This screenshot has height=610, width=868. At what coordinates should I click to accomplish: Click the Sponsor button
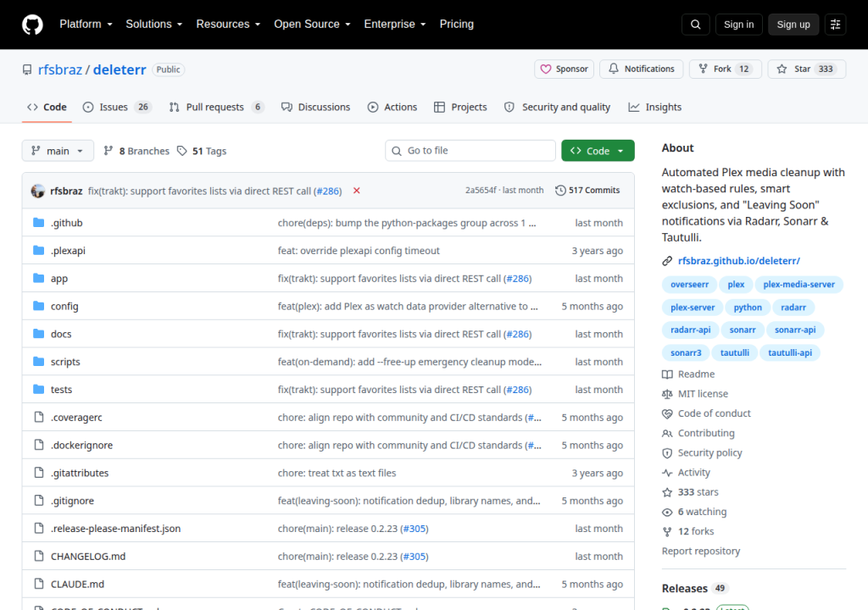coord(564,69)
